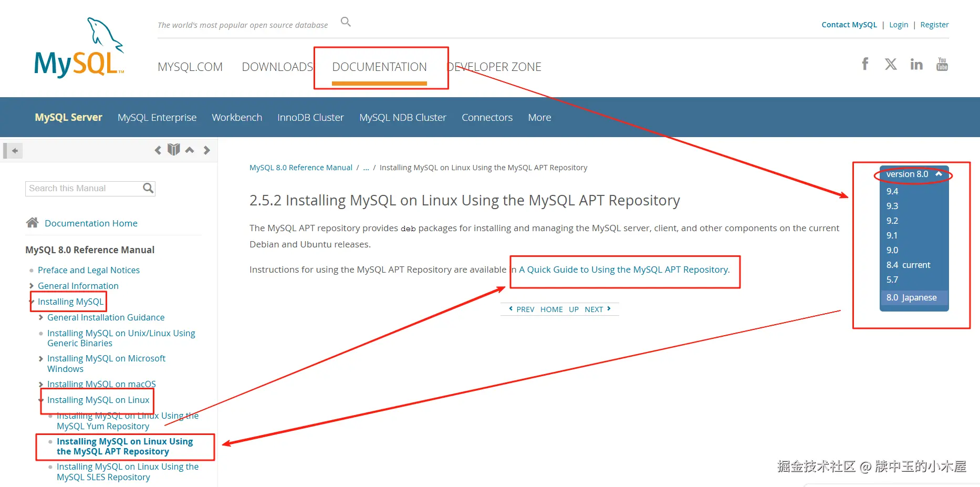Image resolution: width=980 pixels, height=487 pixels.
Task: Open Installing MySQL on Linux
Action: pos(98,400)
